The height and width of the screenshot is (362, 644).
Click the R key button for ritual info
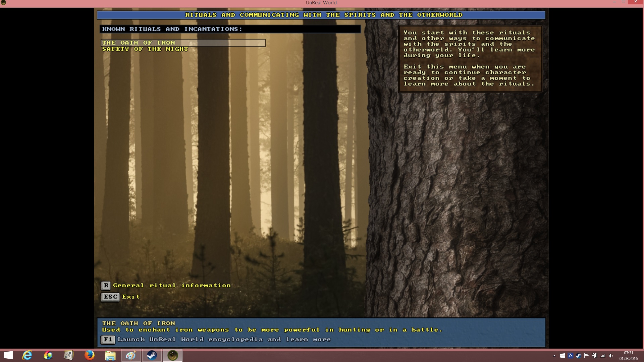tap(106, 286)
